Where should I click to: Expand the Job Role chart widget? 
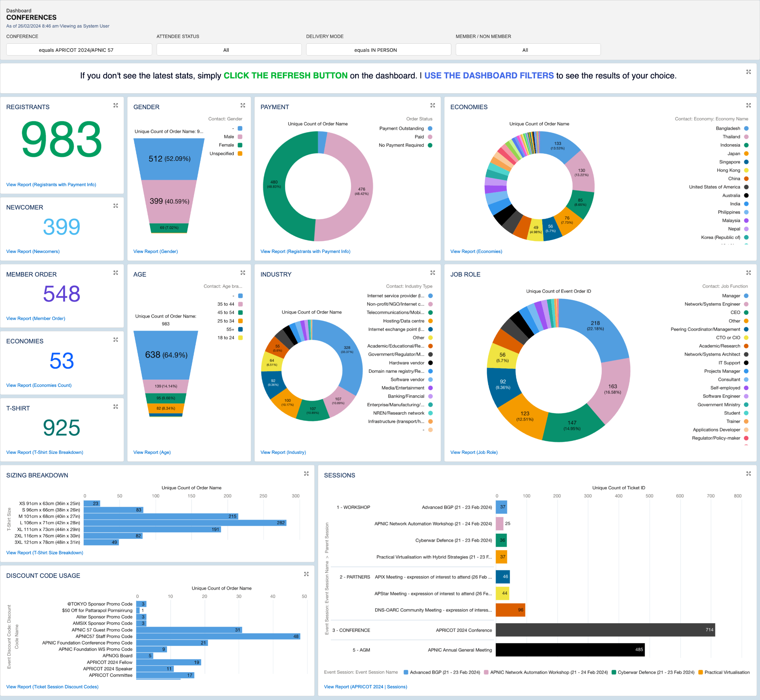(x=749, y=273)
